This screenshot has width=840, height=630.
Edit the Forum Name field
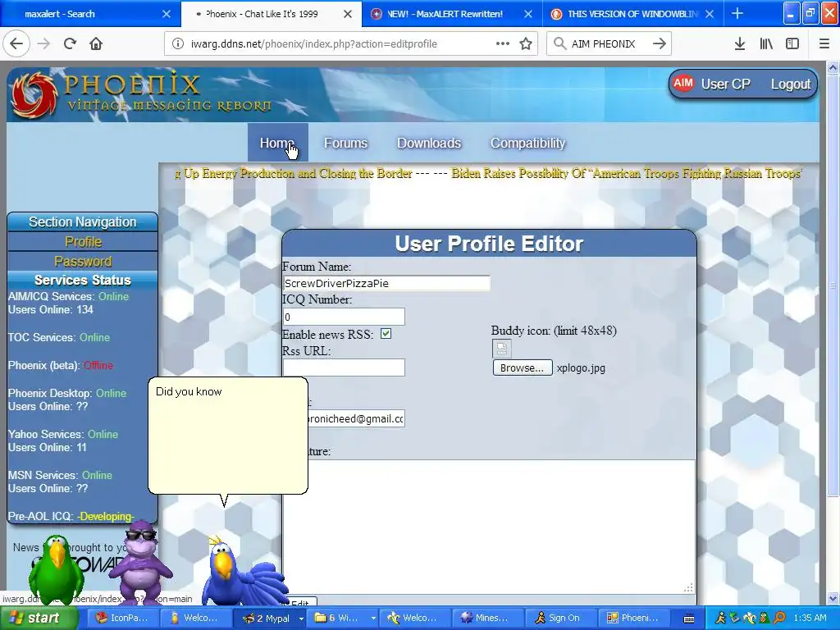click(x=386, y=283)
